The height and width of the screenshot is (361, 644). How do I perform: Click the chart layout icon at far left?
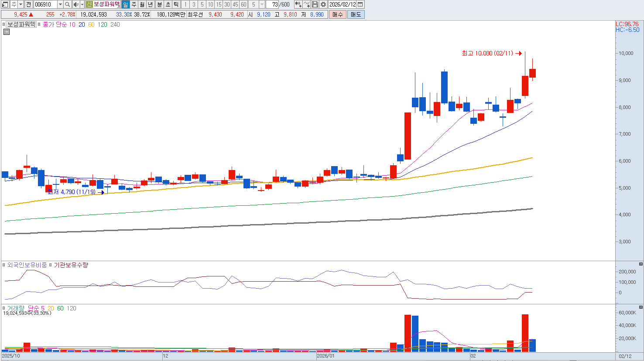[x=5, y=4]
